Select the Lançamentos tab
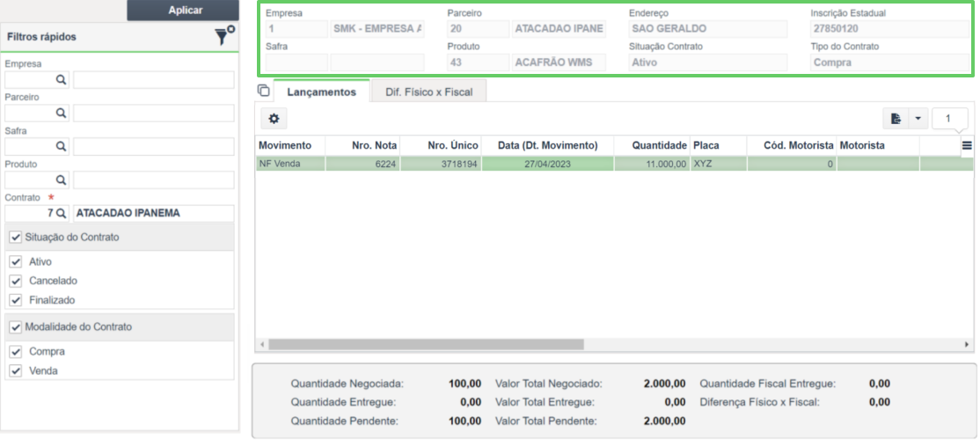Screen dimensions: 980x440 coord(321,92)
